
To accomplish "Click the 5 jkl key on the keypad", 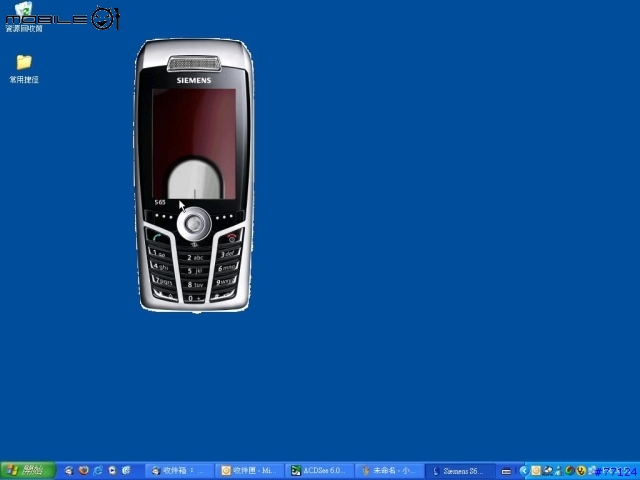I will point(195,271).
